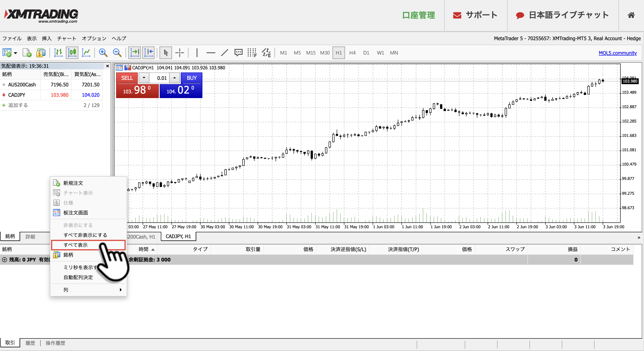Viewport: 644px width, 351px height.
Task: Select the H1 timeframe button
Action: [339, 53]
